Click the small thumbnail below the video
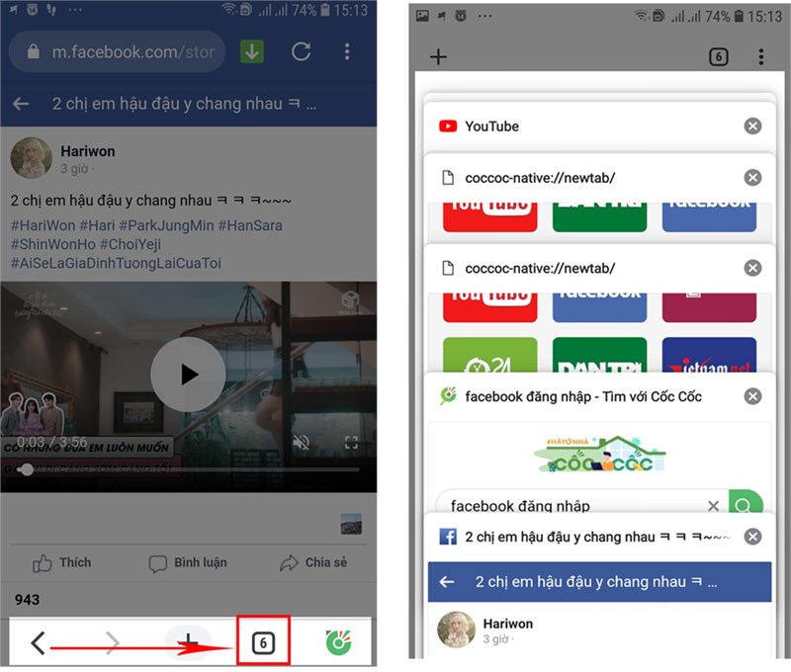 351,524
